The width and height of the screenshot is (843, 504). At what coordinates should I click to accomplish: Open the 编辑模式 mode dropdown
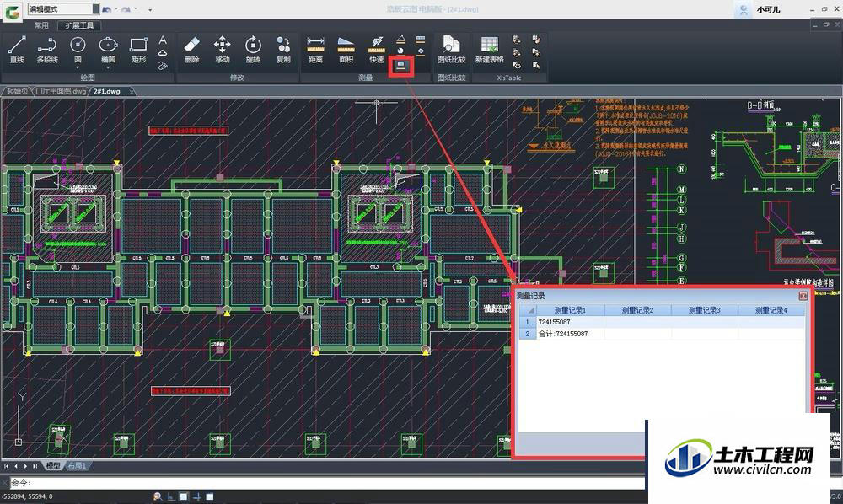tap(63, 9)
